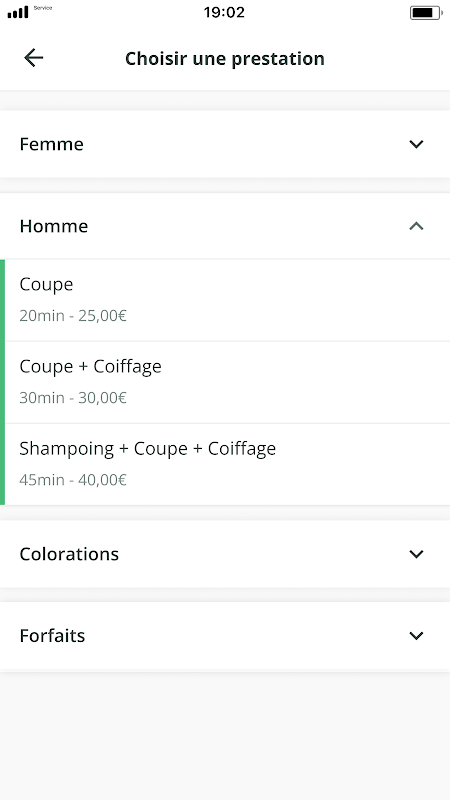Open the Colorations category label
Screen dimensions: 450x800
(x=69, y=554)
